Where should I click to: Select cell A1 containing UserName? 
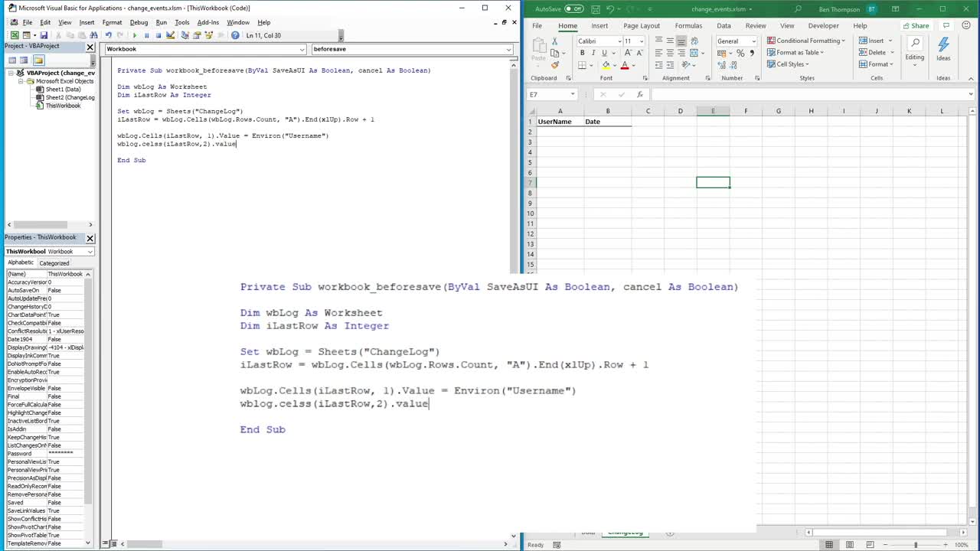(560, 122)
